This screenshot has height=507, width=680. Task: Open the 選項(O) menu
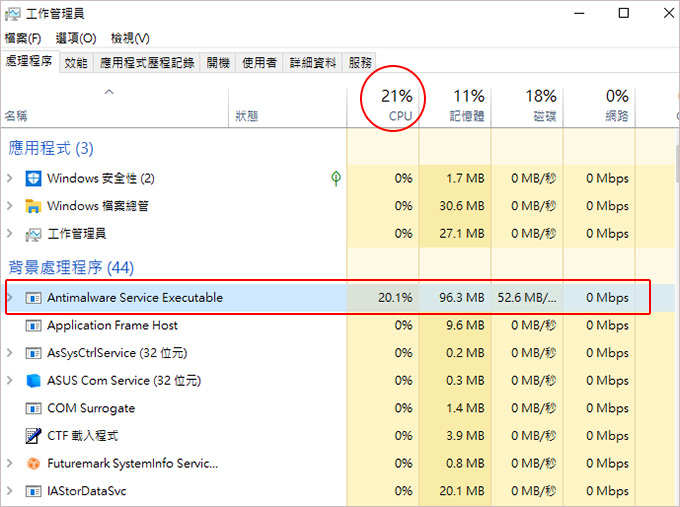pyautogui.click(x=76, y=39)
